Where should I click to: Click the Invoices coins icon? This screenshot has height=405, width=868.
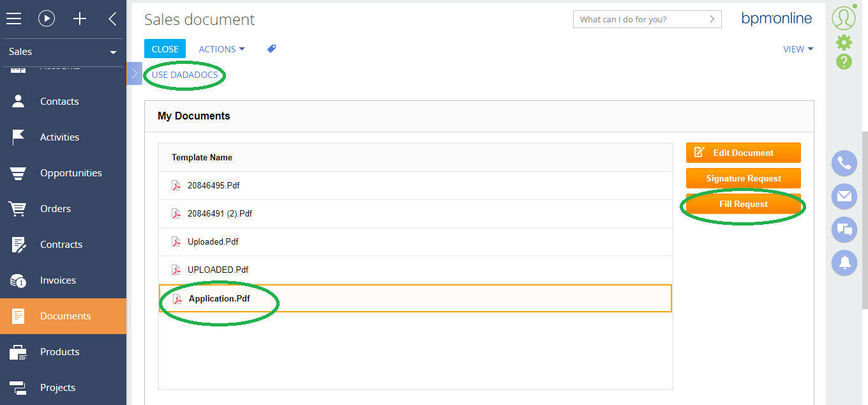(x=18, y=280)
